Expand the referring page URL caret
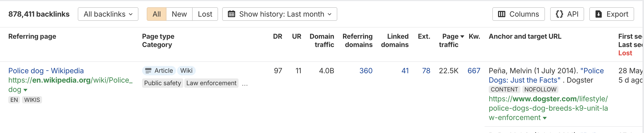Viewport: 644px width, 133px height. coord(25,90)
